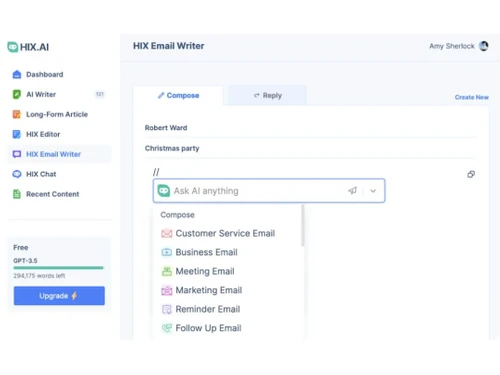Click the HIX Email Writer sidebar icon
The width and height of the screenshot is (500, 375).
tap(17, 154)
